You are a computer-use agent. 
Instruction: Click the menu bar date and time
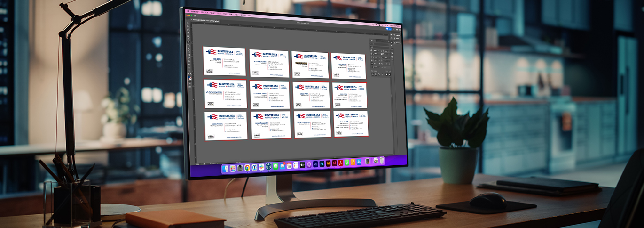coord(395,26)
